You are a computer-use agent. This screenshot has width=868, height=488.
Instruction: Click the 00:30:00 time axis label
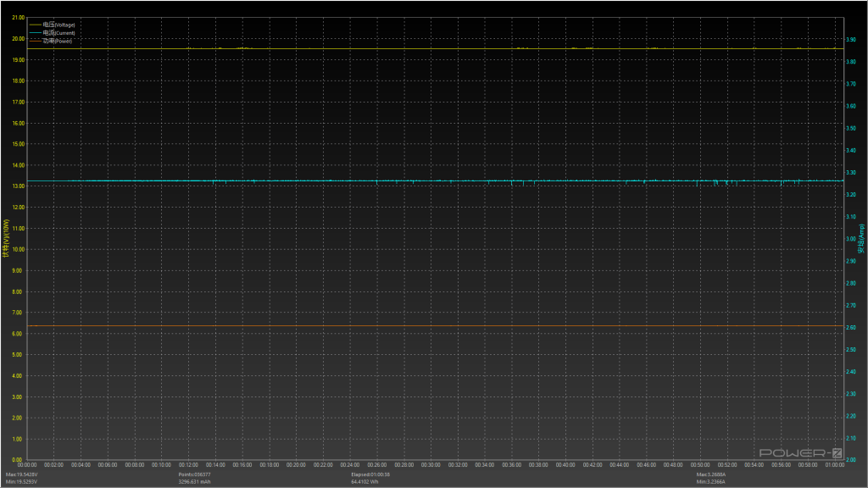pyautogui.click(x=431, y=465)
